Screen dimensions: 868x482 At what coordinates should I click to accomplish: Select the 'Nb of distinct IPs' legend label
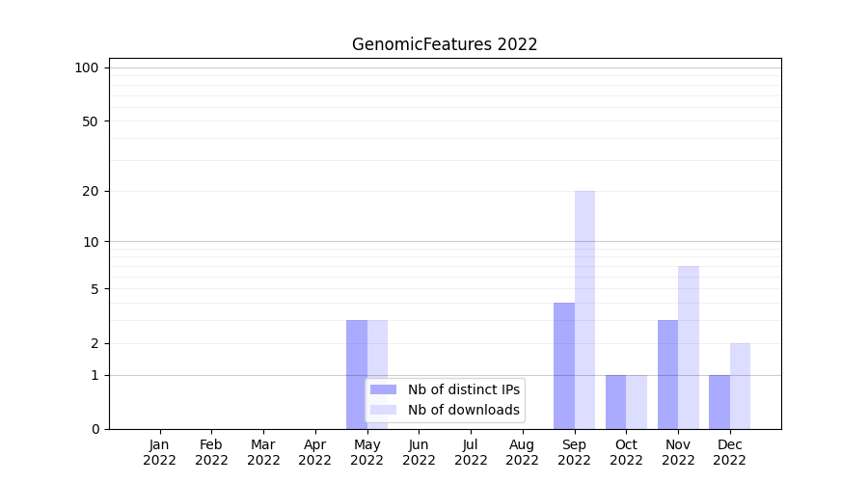click(463, 389)
